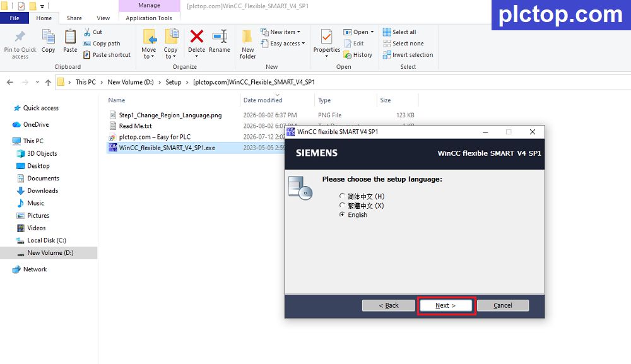Screen dimensions: 631x364
Task: Open file History
Action: coord(358,55)
